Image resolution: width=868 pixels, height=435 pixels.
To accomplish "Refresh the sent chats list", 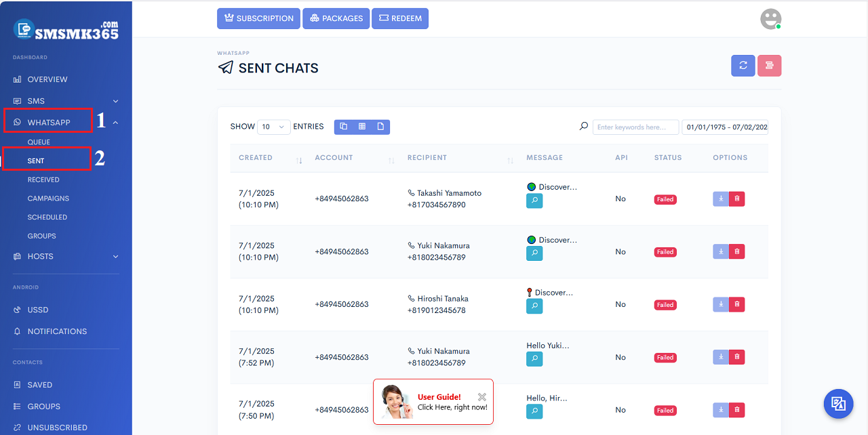I will tap(743, 65).
